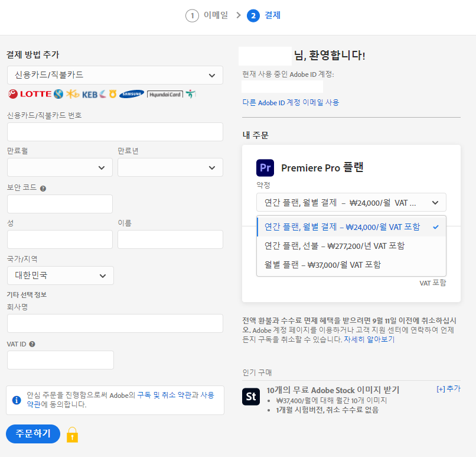The width and height of the screenshot is (476, 457).
Task: Click the 내 주문 heading
Action: 255,135
